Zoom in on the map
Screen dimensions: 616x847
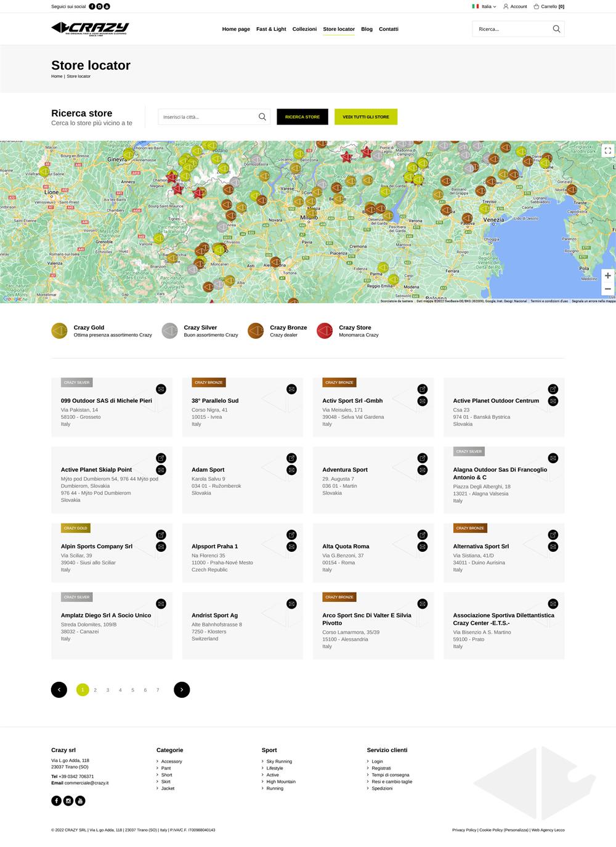click(x=607, y=275)
